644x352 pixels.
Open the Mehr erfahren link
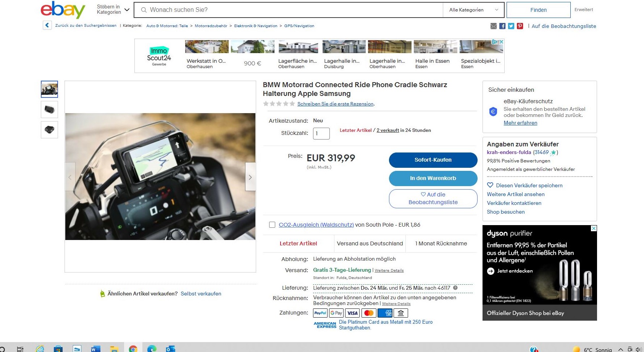point(520,123)
